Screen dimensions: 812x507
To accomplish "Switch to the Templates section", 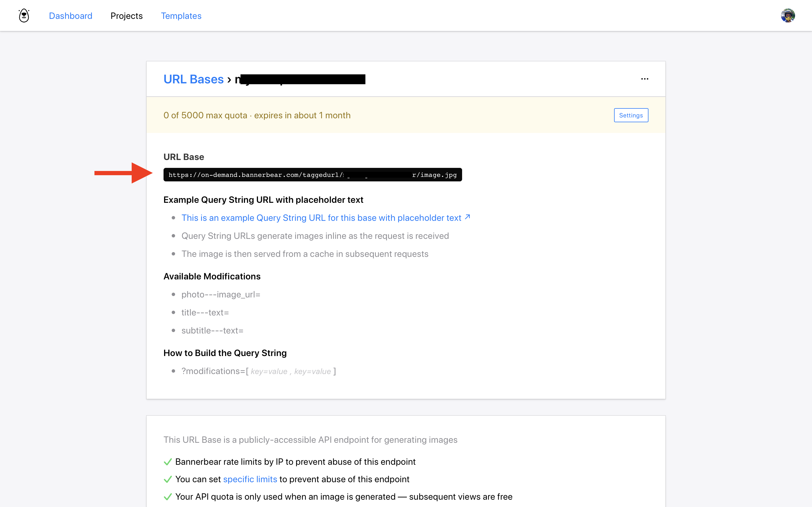I will click(x=181, y=16).
